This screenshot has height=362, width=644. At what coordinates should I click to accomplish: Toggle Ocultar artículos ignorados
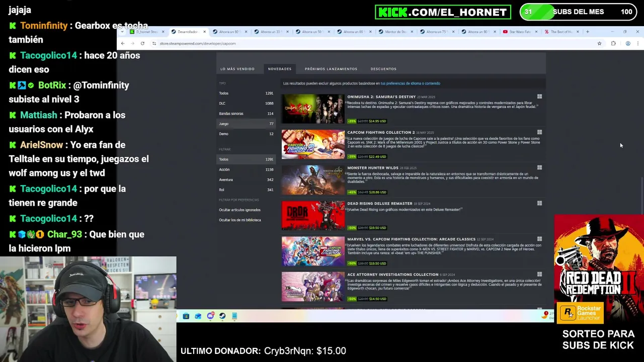pyautogui.click(x=239, y=210)
